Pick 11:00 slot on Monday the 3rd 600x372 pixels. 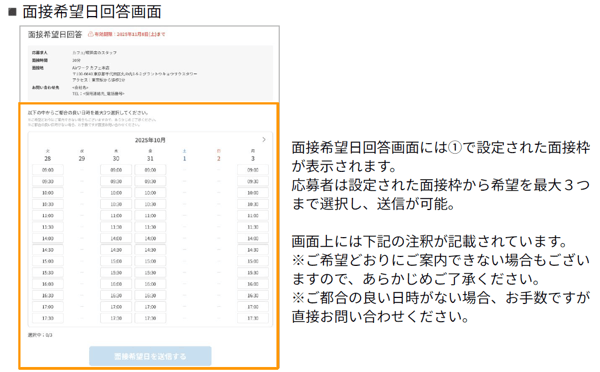pyautogui.click(x=253, y=215)
